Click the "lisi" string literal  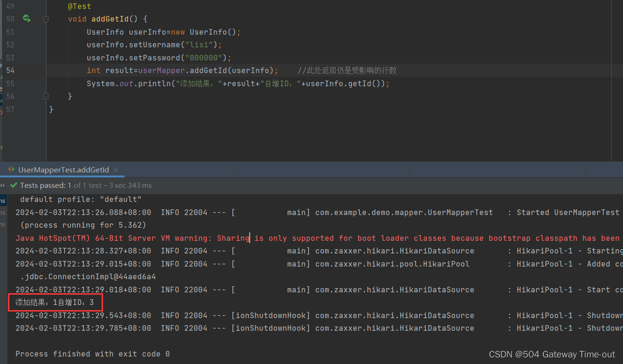pyautogui.click(x=199, y=45)
